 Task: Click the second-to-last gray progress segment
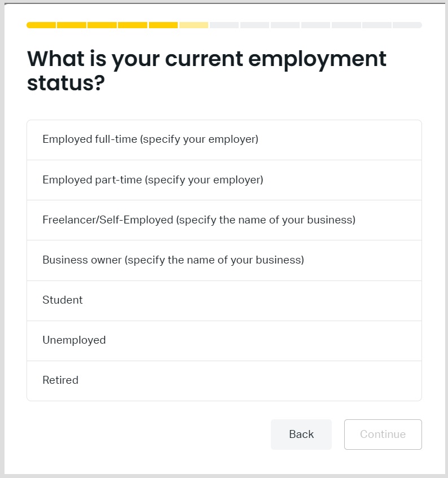coord(377,25)
